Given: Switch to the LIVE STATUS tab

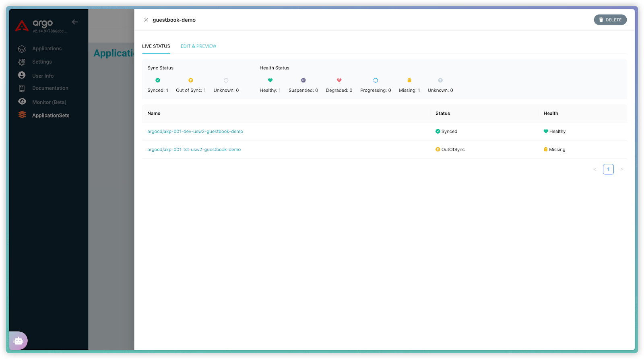Looking at the screenshot, I should (x=156, y=46).
